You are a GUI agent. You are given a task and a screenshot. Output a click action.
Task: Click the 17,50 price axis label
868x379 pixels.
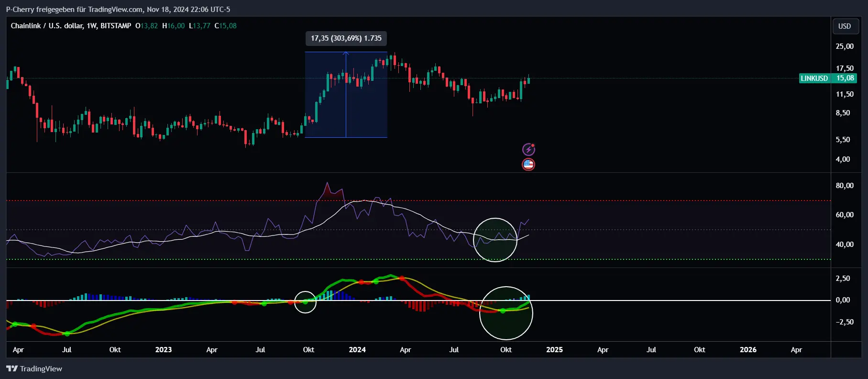coord(845,68)
